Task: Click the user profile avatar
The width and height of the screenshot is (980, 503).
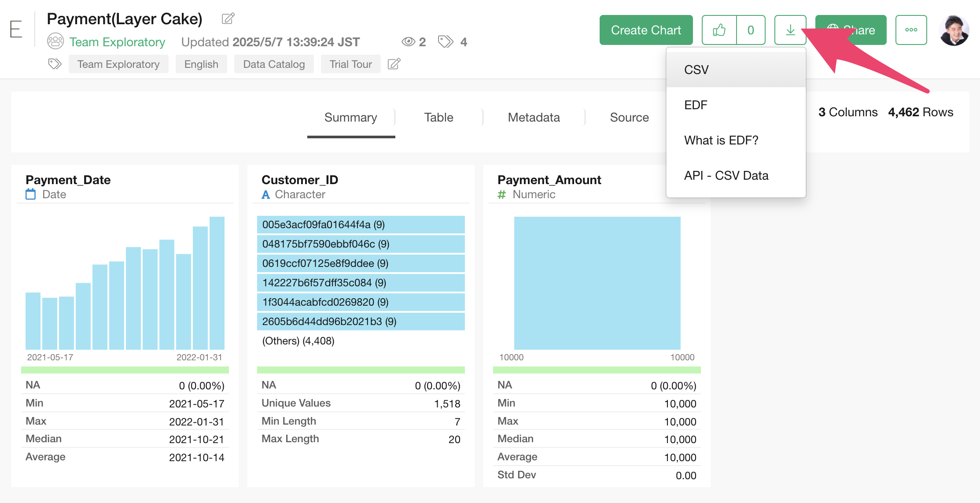Action: pos(954,30)
